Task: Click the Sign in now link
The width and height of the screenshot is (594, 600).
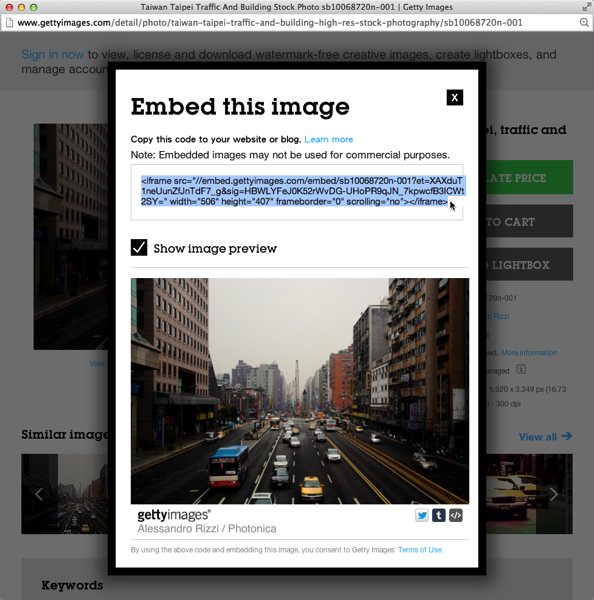Action: tap(52, 54)
